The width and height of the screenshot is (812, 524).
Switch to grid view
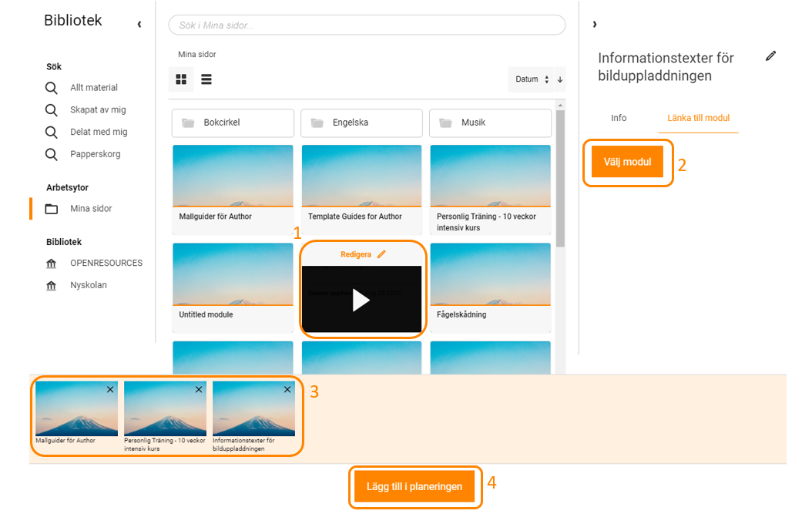coord(181,79)
